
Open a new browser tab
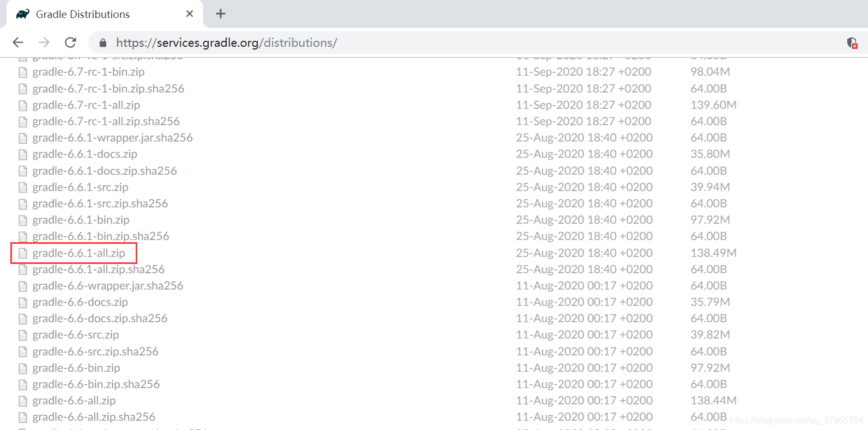tap(221, 14)
